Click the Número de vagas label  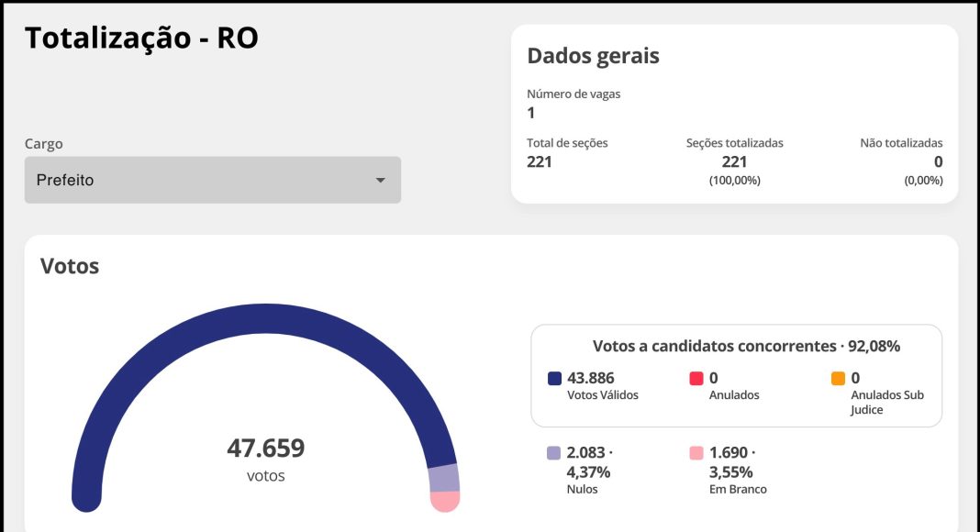(574, 94)
